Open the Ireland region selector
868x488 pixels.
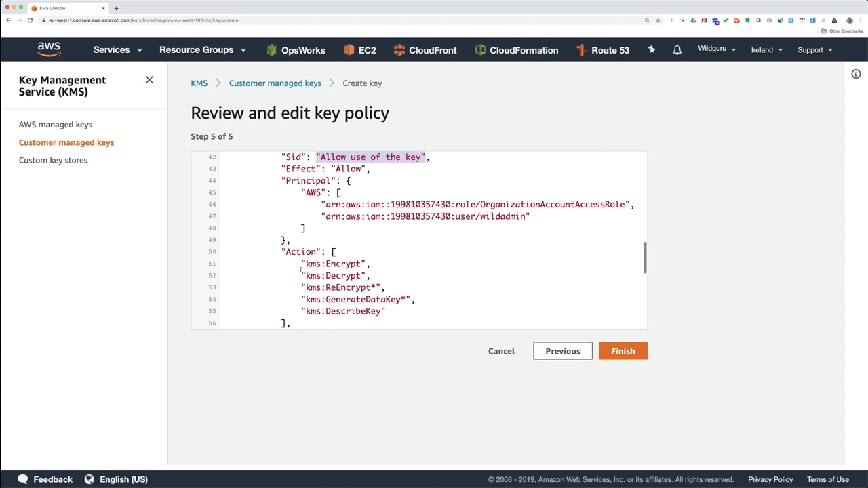(x=766, y=50)
